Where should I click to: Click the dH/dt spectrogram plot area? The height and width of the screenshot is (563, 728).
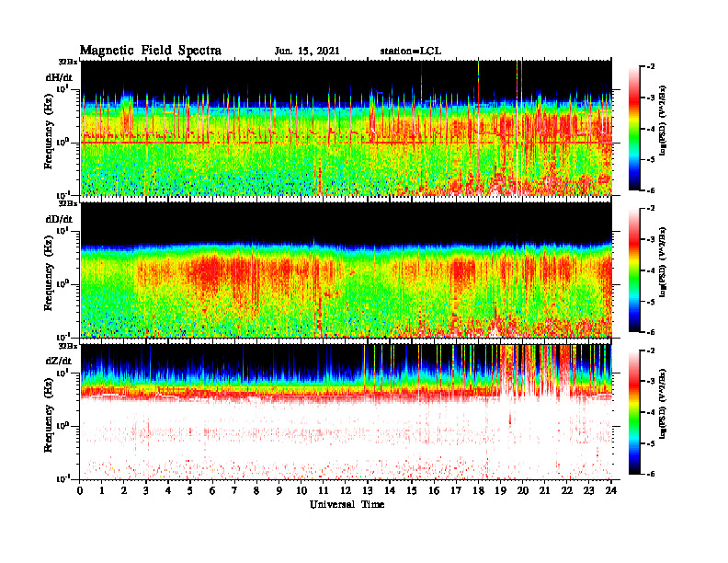[346, 128]
